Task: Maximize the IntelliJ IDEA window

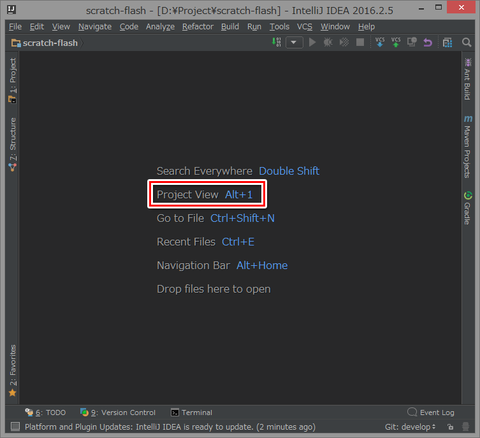Action: click(439, 7)
